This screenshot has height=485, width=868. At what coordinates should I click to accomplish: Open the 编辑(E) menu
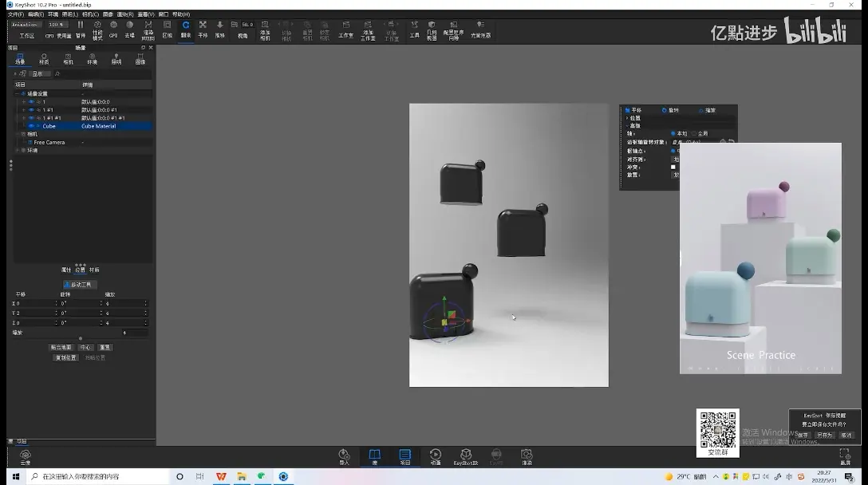click(35, 14)
